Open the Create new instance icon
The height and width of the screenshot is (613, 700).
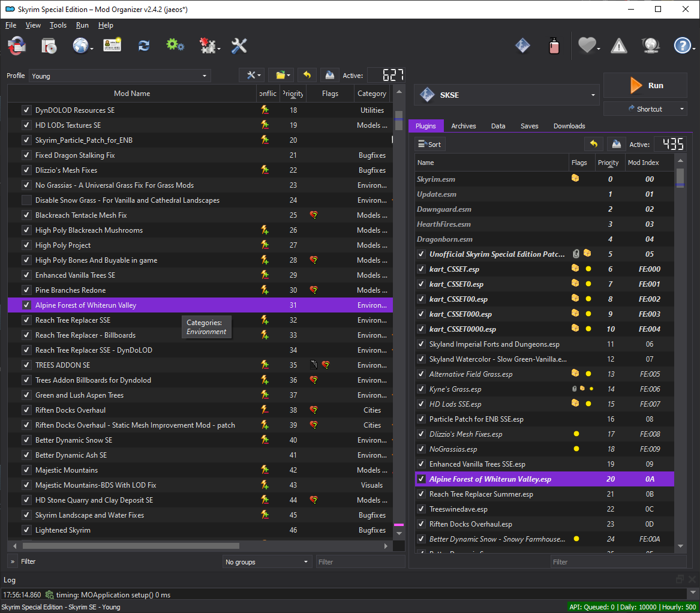pos(17,46)
